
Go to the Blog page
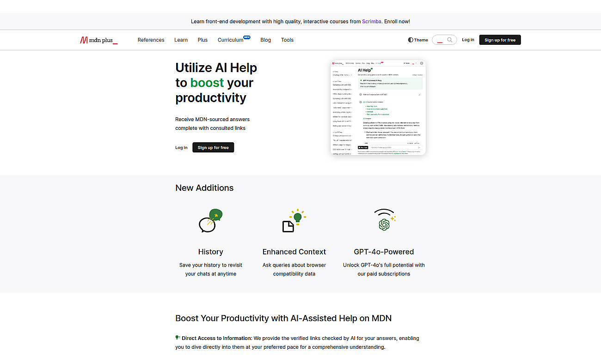266,40
